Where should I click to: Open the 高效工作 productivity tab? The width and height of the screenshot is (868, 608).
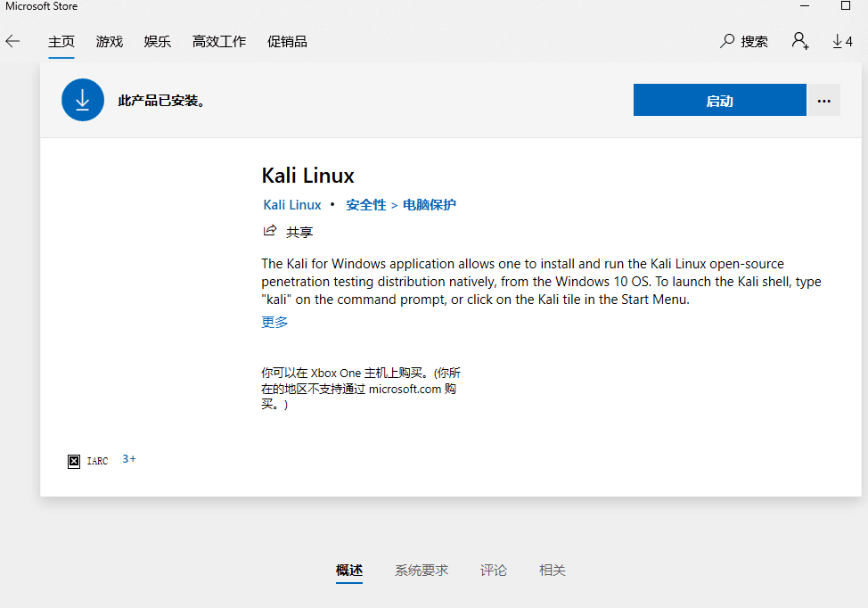click(218, 42)
